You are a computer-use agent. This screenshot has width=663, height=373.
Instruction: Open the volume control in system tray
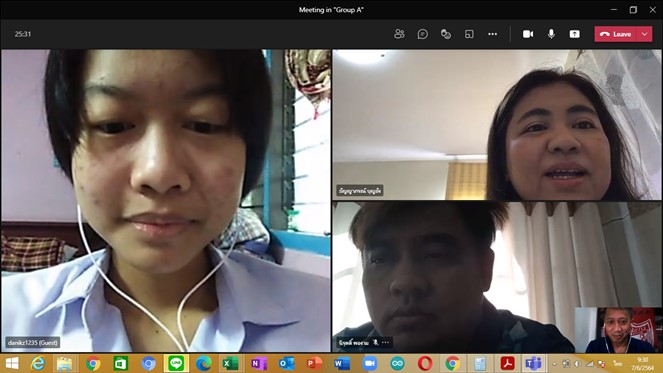point(578,364)
